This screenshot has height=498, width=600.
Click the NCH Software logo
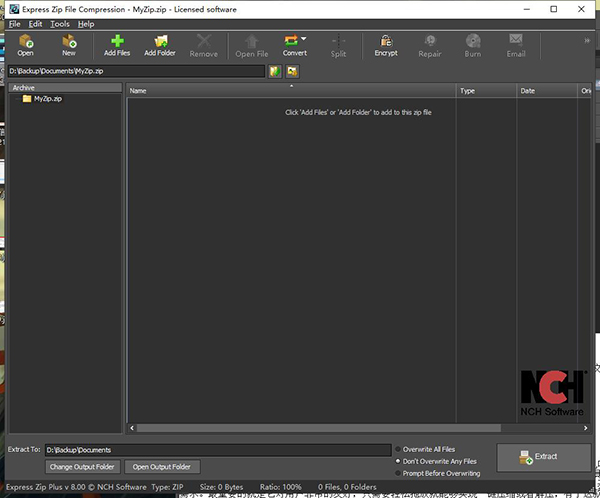552,393
